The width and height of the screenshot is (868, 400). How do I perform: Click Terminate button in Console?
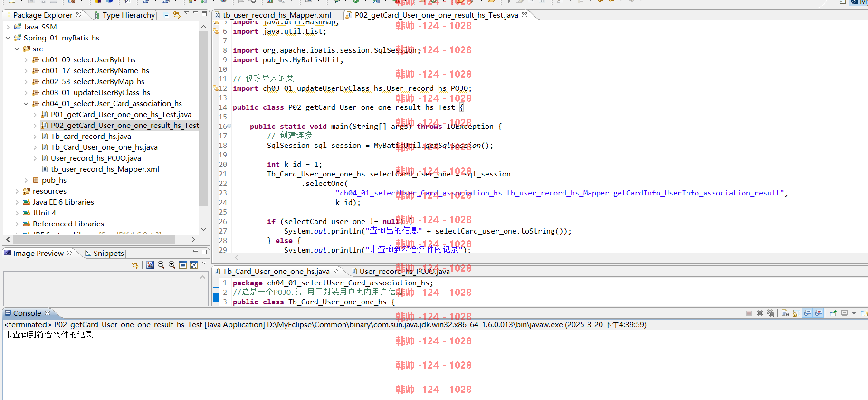749,313
